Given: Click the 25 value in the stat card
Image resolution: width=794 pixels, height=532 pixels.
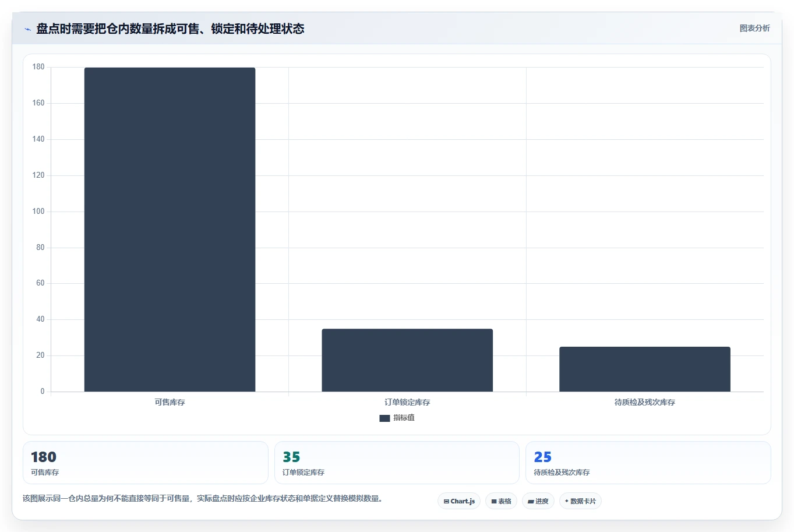Looking at the screenshot, I should 542,457.
